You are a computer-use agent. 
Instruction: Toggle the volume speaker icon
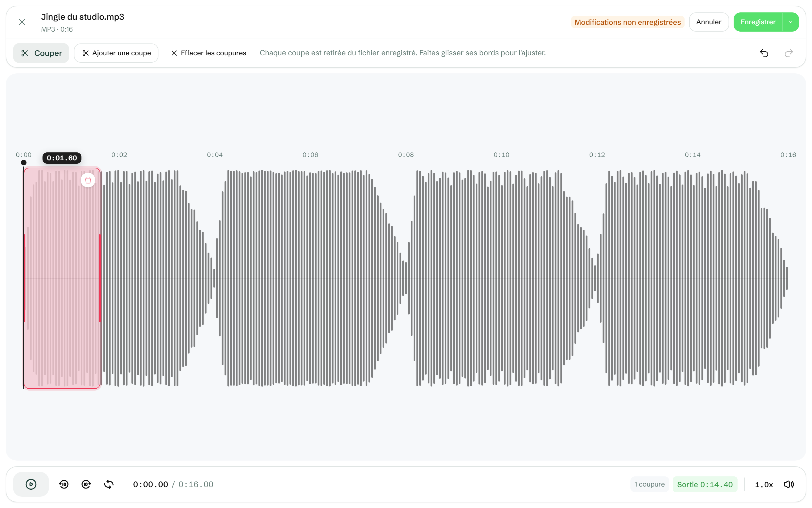[x=789, y=484]
